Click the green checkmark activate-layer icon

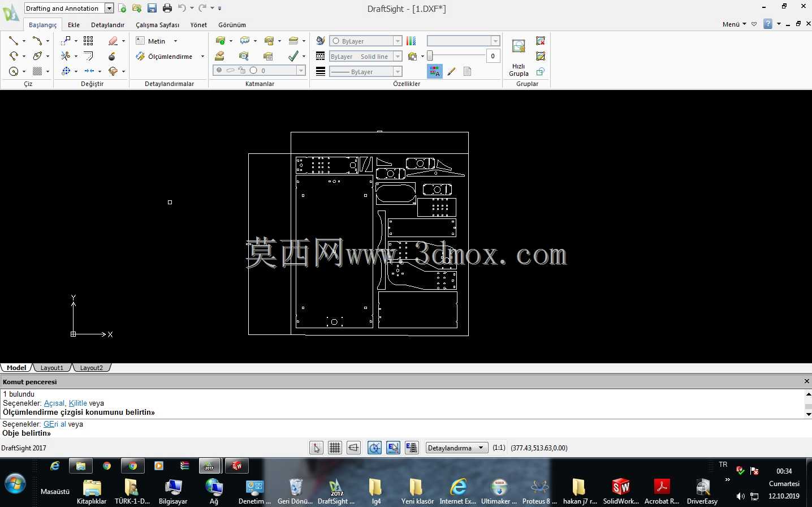[293, 56]
